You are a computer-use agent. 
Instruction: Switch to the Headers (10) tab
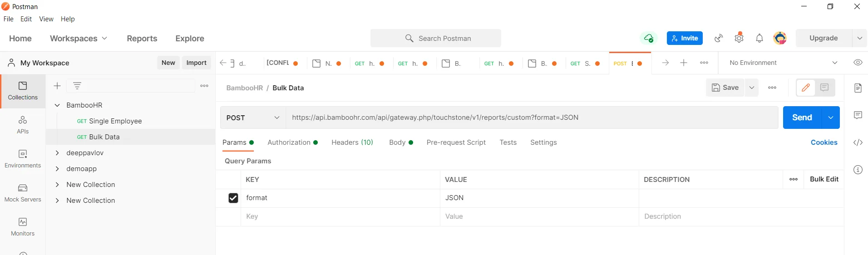coord(352,142)
